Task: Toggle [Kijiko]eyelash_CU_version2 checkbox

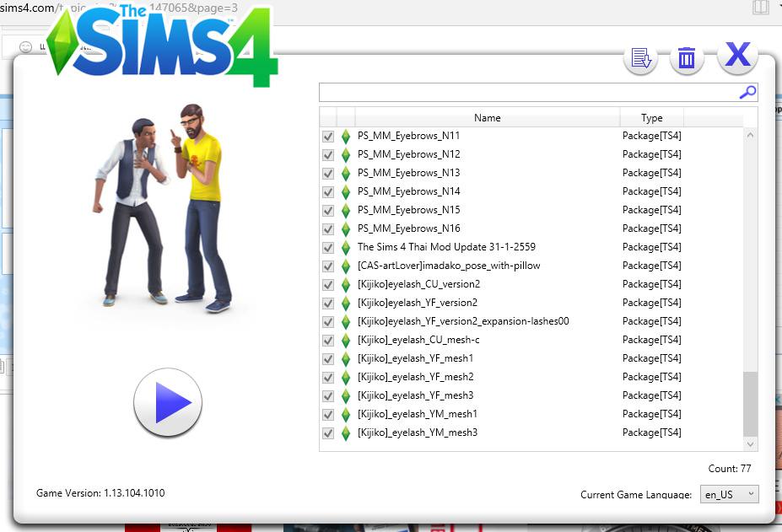Action: point(328,284)
